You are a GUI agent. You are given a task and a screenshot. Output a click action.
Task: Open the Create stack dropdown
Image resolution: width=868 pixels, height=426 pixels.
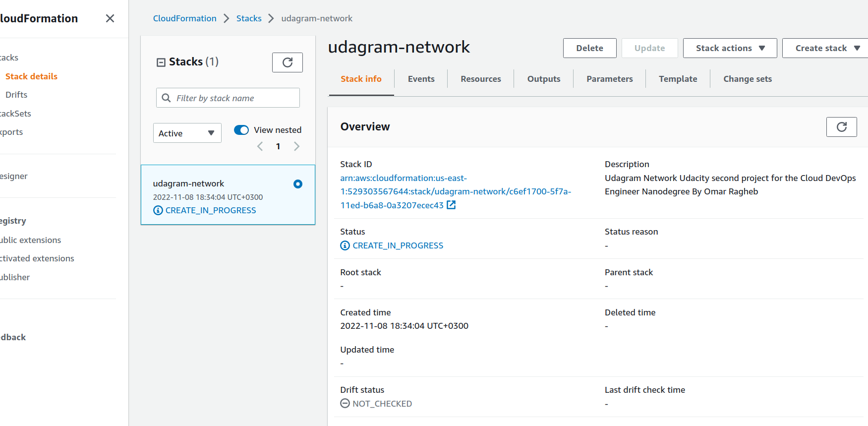pos(825,48)
